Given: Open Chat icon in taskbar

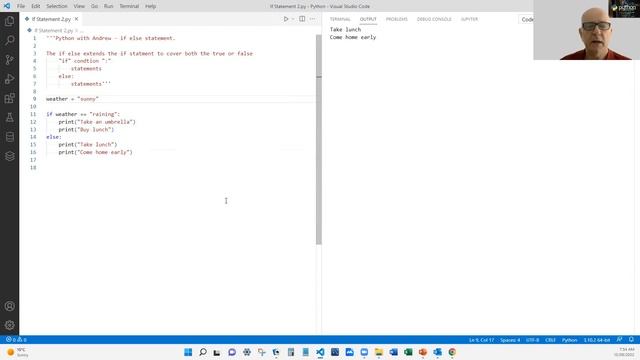Looking at the screenshot, I should 232,352.
